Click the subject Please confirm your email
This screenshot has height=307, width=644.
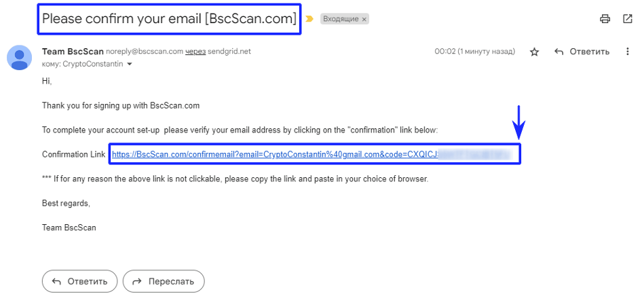click(169, 19)
